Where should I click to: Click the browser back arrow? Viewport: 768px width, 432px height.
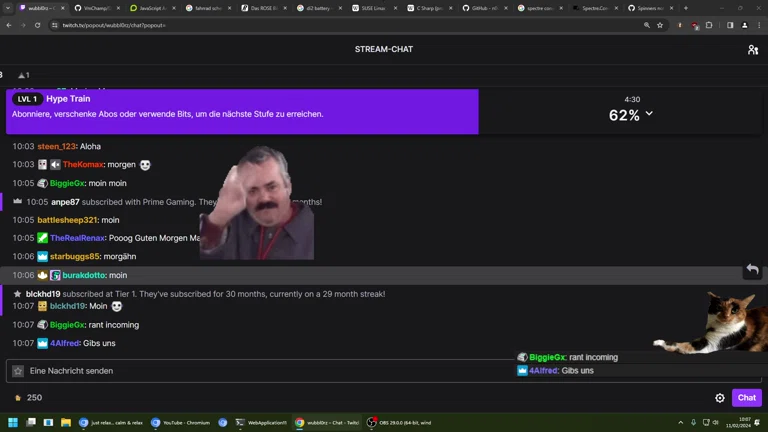[9, 25]
